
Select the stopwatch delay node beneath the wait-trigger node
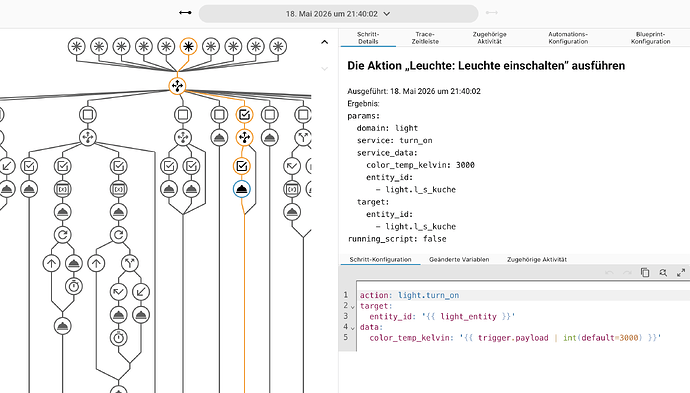pos(118,338)
